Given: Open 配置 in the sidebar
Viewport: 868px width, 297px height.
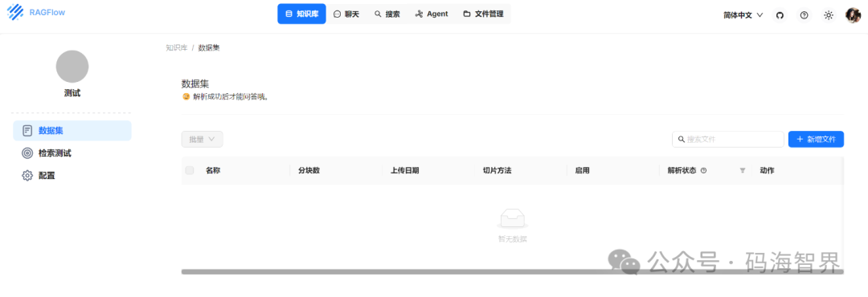Looking at the screenshot, I should 72,176.
